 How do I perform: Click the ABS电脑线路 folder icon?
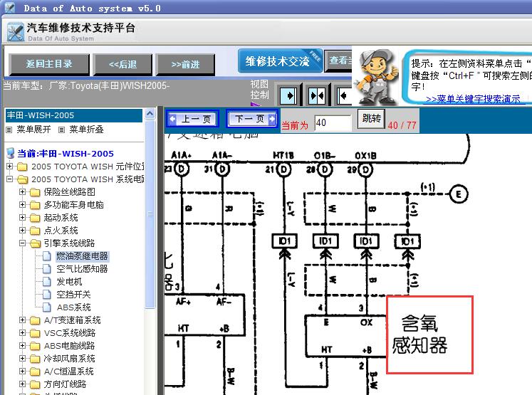35,346
